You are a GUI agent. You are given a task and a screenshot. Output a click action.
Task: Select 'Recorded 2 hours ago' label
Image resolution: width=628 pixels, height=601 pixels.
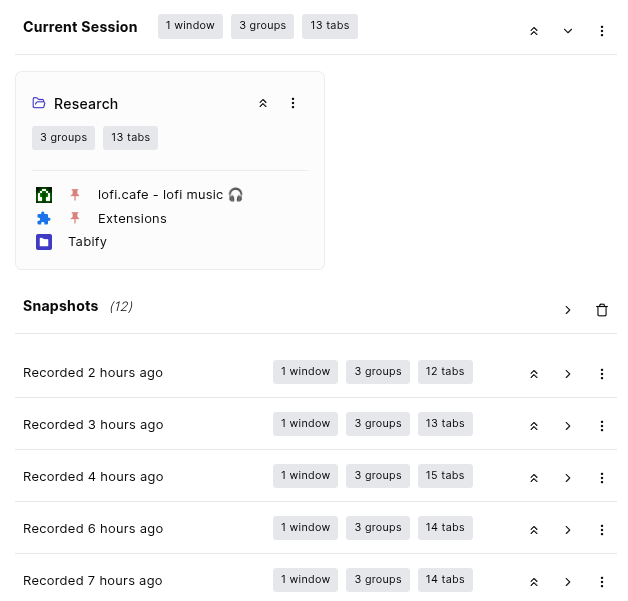pos(93,373)
